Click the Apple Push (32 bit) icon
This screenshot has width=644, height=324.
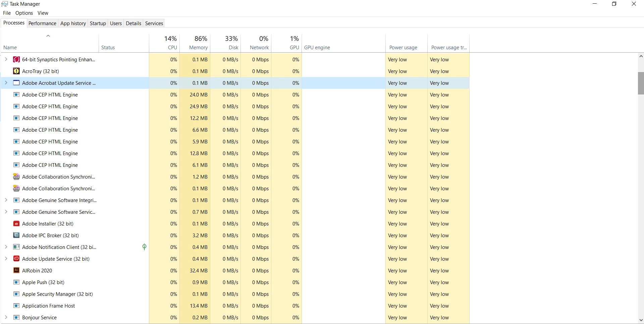point(16,282)
